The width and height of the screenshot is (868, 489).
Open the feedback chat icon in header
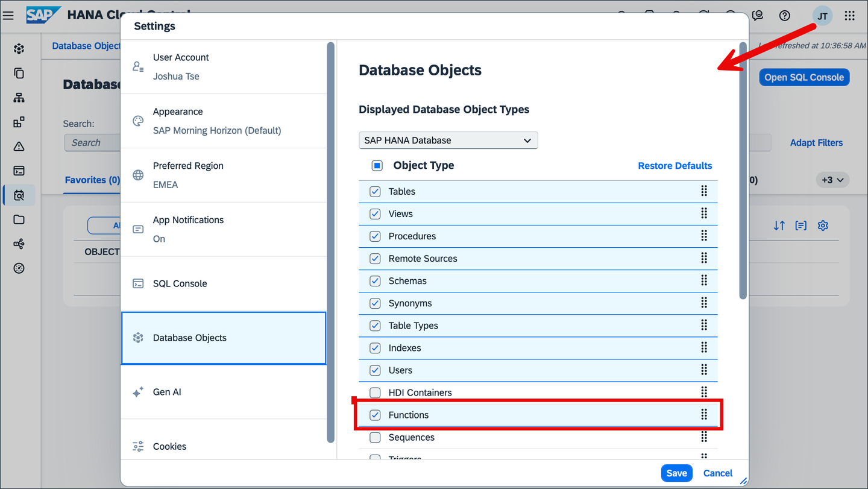pos(758,16)
